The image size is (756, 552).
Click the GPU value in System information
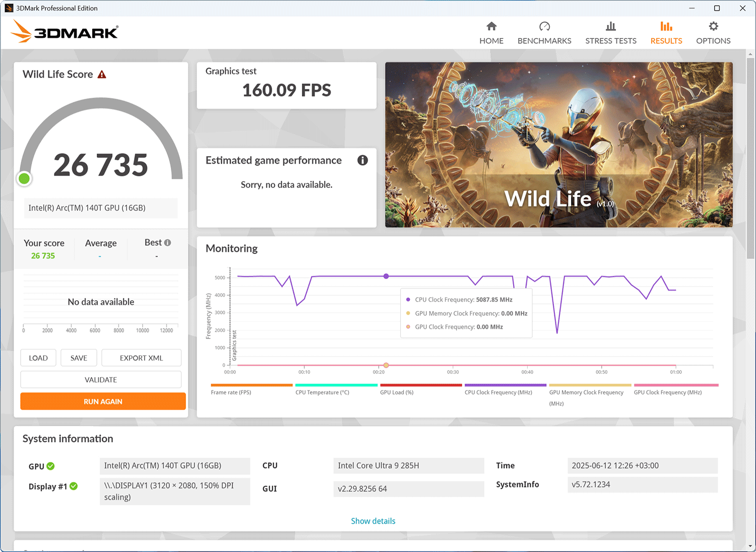click(x=175, y=466)
